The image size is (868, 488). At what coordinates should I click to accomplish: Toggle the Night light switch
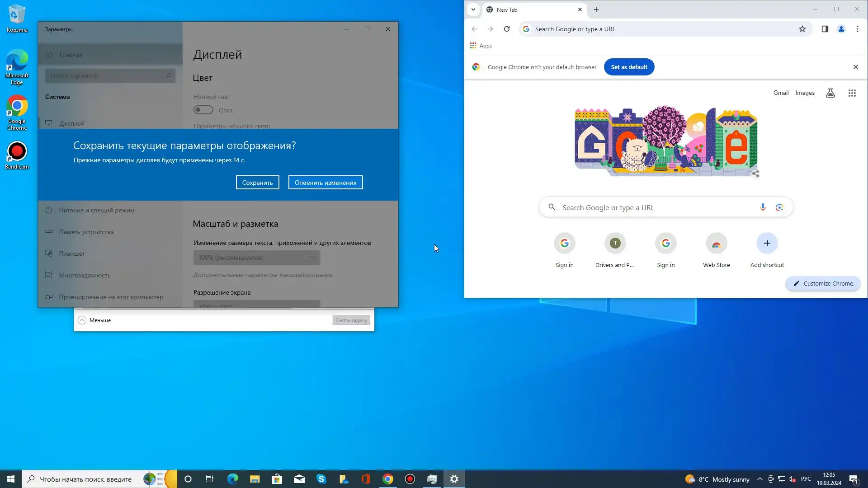point(203,110)
